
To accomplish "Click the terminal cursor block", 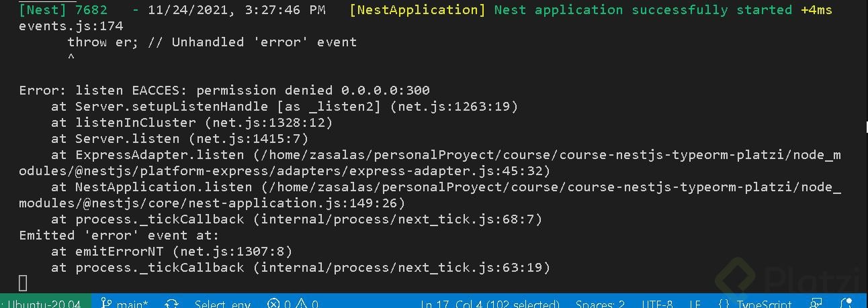I will pyautogui.click(x=24, y=283).
